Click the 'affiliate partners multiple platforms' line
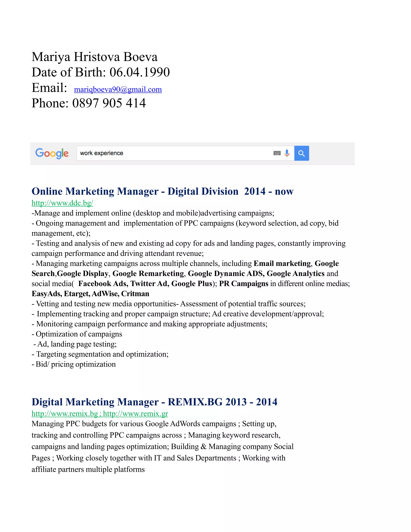 (88, 469)
